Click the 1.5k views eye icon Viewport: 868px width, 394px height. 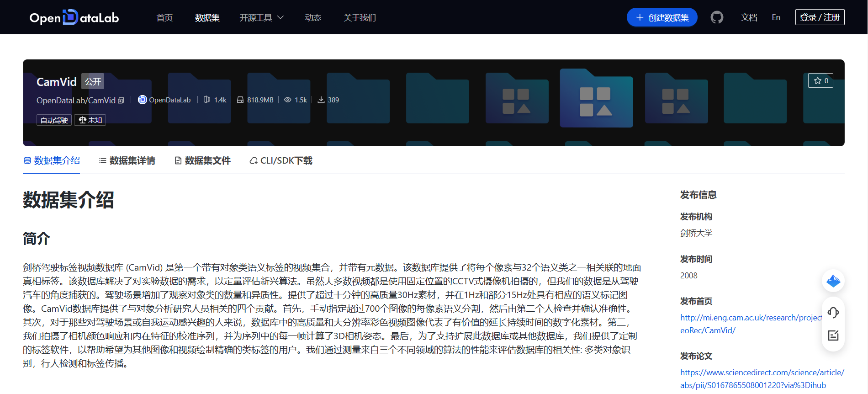coord(287,100)
